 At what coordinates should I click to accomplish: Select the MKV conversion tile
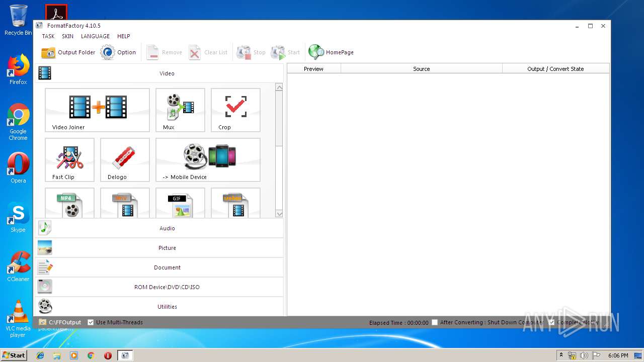point(125,203)
